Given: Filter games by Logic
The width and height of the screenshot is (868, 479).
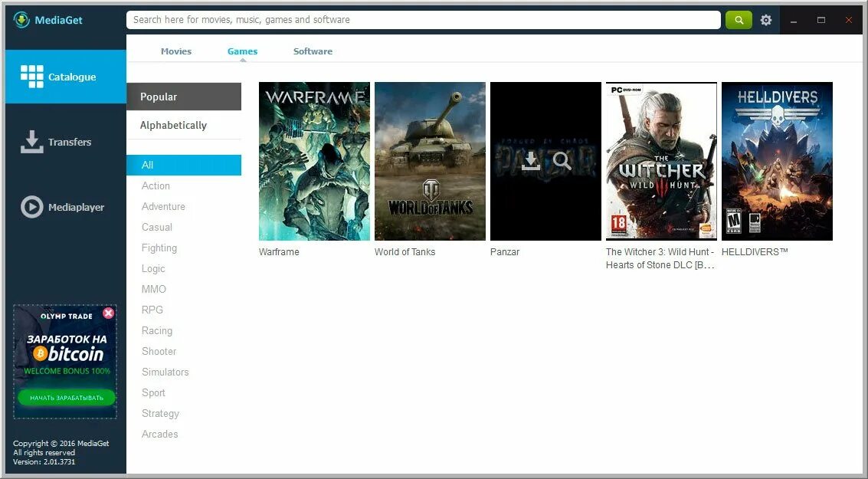Looking at the screenshot, I should point(153,268).
